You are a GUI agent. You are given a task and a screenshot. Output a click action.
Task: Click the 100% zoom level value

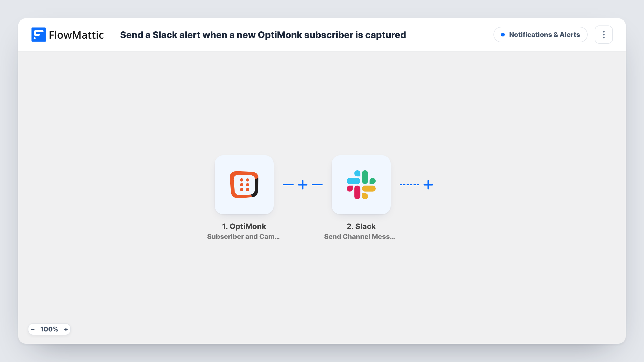tap(49, 329)
